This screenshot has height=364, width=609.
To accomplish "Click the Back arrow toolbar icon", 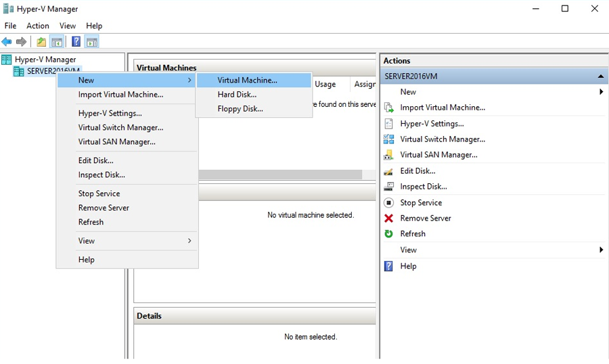I will (x=7, y=41).
